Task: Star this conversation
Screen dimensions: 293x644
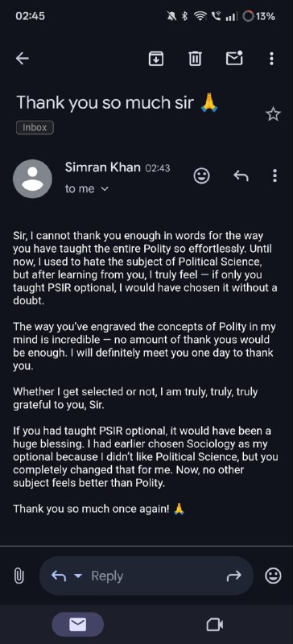Action: click(273, 114)
